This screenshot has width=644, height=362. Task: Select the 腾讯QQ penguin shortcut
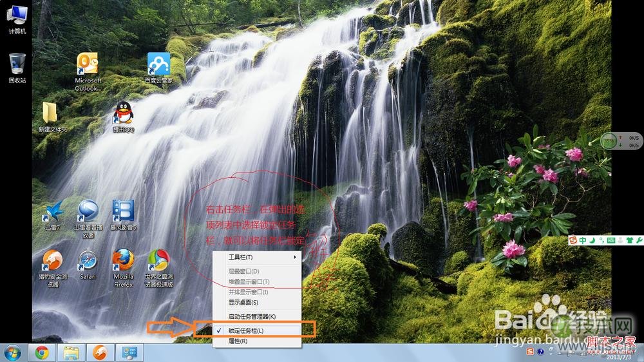123,117
